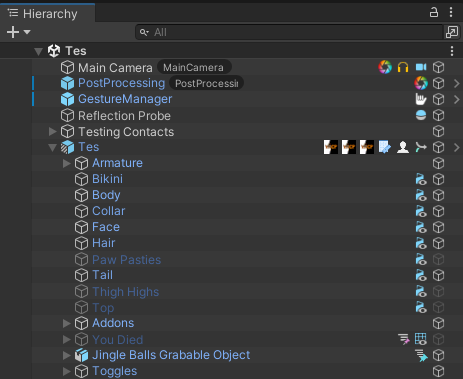The image size is (463, 379).
Task: Click the blue prefab cube icon of GestureManager
Action: 67,99
